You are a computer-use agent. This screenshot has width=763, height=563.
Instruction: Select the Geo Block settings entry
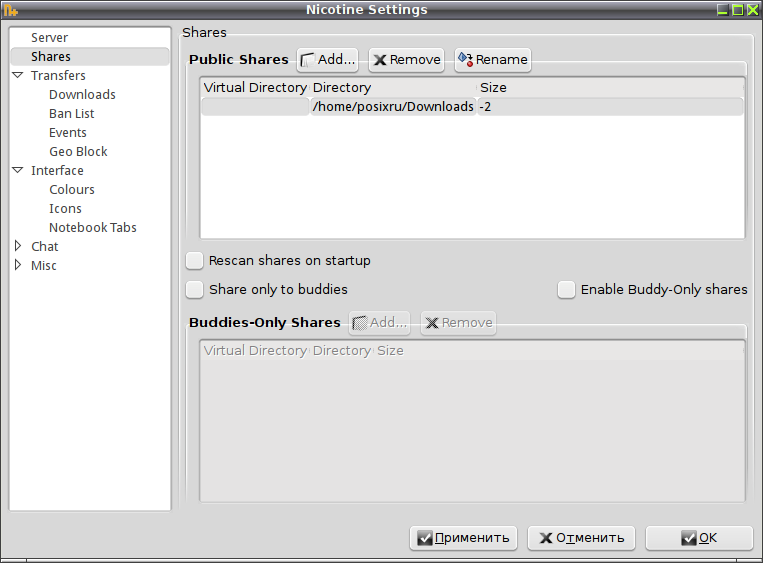click(x=78, y=151)
